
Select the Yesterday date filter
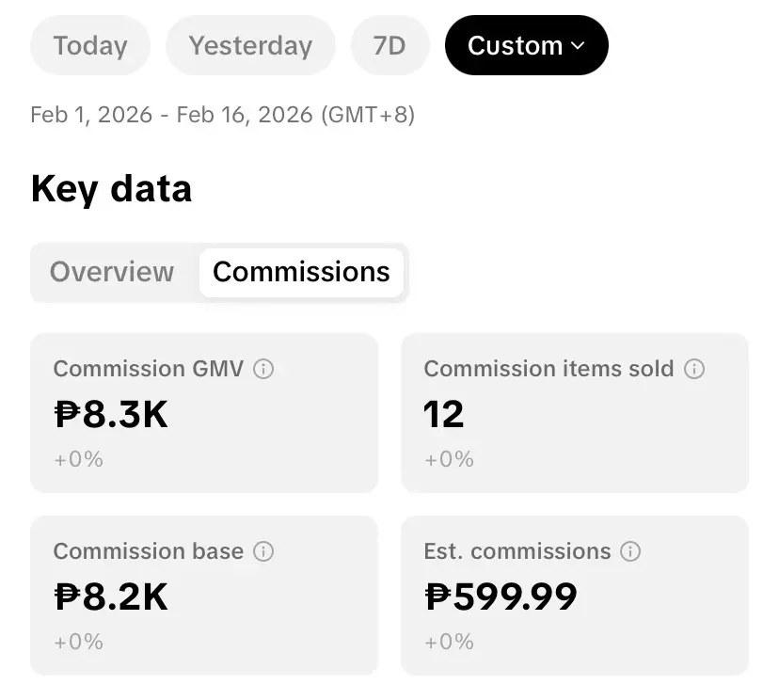[x=250, y=45]
